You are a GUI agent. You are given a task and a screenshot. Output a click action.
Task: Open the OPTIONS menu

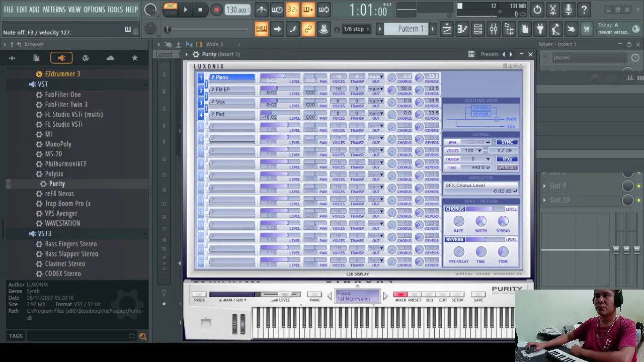[94, 10]
